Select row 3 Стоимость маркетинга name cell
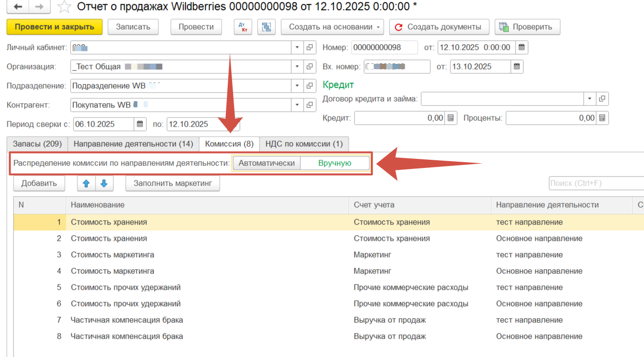The height and width of the screenshot is (357, 644). (207, 255)
